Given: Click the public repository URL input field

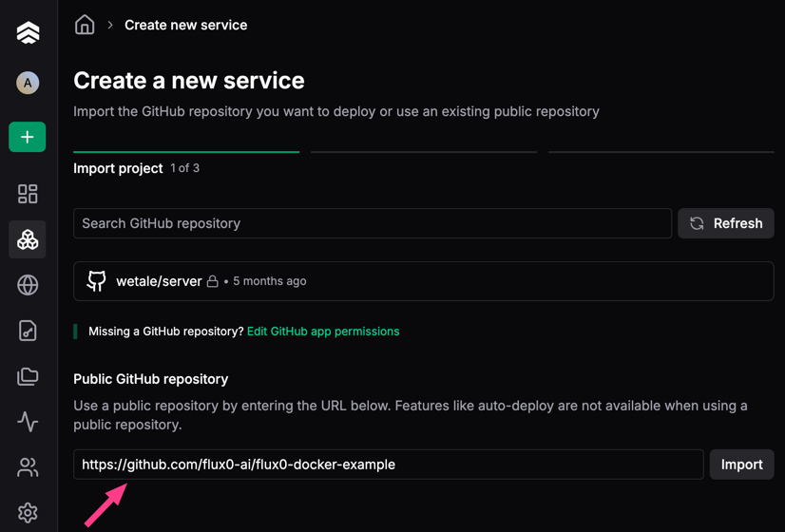Looking at the screenshot, I should click(x=389, y=465).
